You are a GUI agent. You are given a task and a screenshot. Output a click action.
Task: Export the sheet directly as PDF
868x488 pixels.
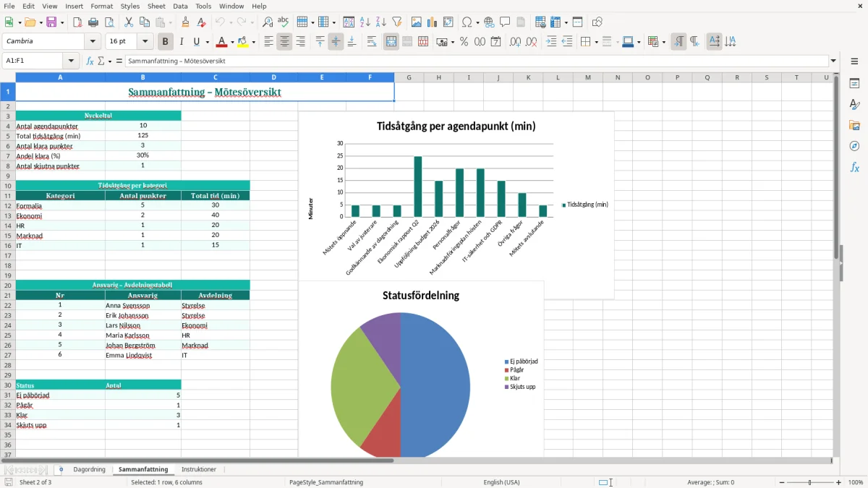77,22
